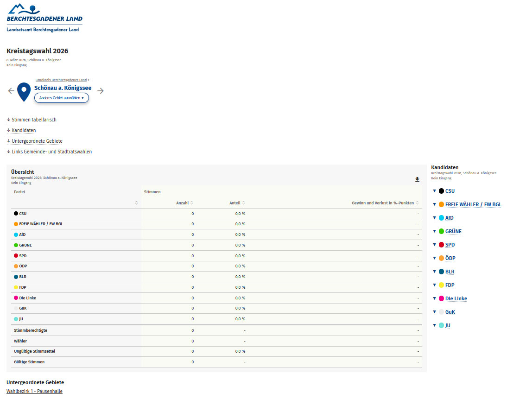Sort by Gewinn und Verlust column
This screenshot has height=399, width=532.
click(417, 203)
